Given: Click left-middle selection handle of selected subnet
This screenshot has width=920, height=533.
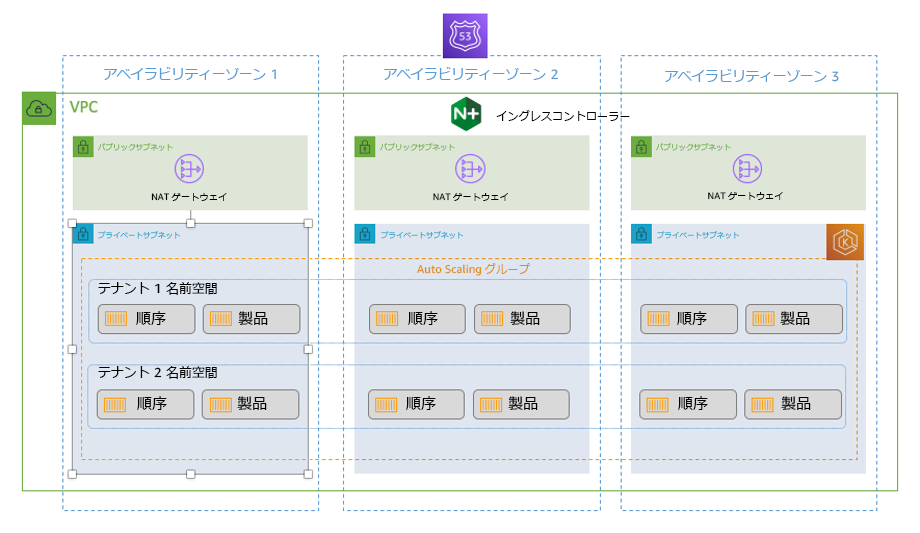Looking at the screenshot, I should (72, 349).
